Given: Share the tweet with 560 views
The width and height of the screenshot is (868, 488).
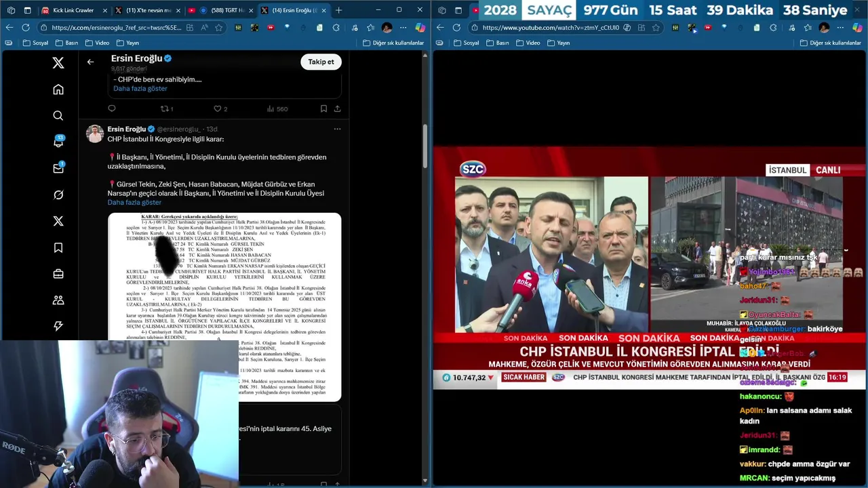Looking at the screenshot, I should (x=337, y=108).
